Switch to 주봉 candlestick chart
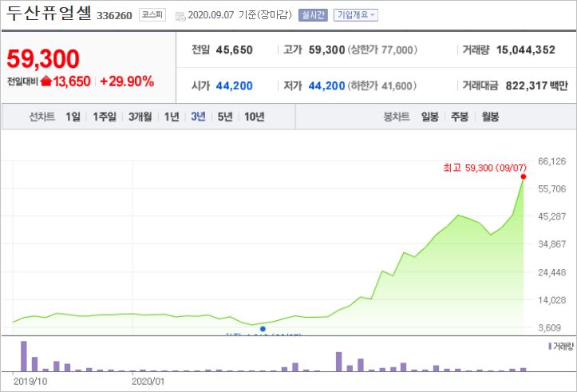The width and height of the screenshot is (577, 392). [460, 117]
